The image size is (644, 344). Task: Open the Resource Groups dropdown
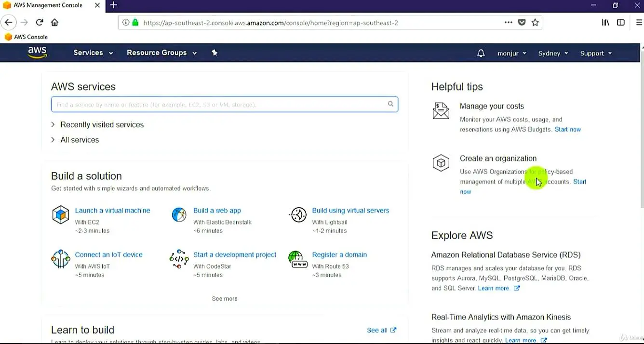point(161,53)
